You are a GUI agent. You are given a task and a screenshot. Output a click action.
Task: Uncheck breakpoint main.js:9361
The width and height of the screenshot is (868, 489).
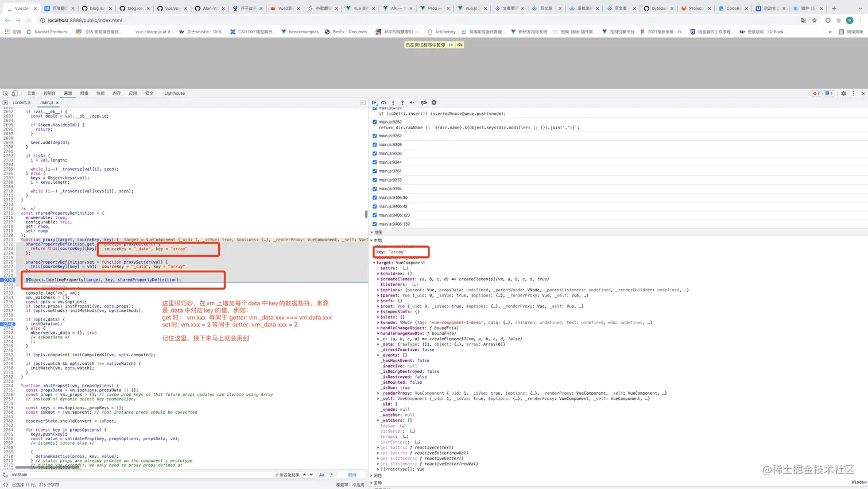click(375, 171)
